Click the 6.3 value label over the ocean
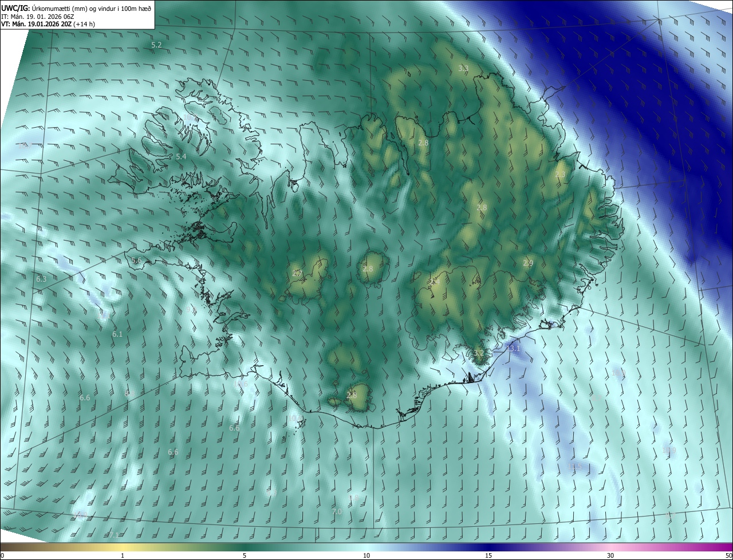733x560 pixels. (41, 279)
